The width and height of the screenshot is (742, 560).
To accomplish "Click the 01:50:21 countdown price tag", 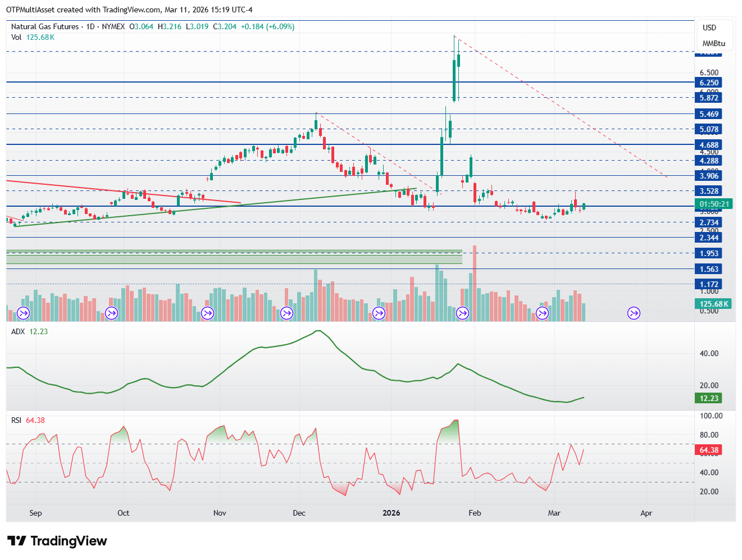I will pyautogui.click(x=713, y=204).
